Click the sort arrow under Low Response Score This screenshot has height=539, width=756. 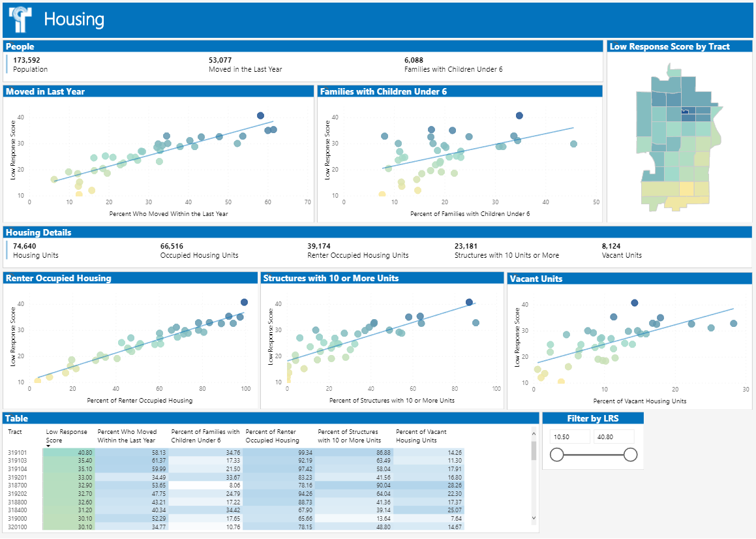point(48,446)
